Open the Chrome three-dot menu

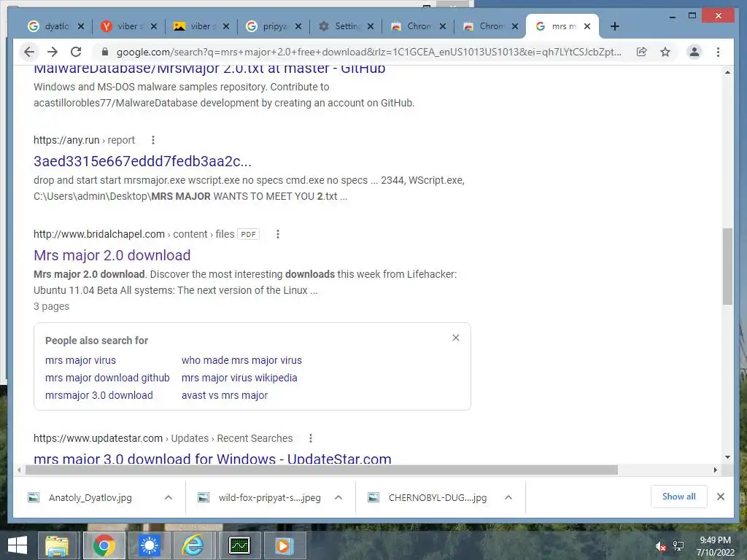pos(718,52)
